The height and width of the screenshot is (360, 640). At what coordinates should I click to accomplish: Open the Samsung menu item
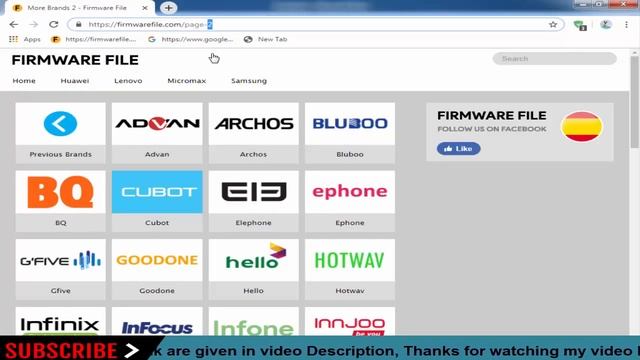tap(249, 81)
